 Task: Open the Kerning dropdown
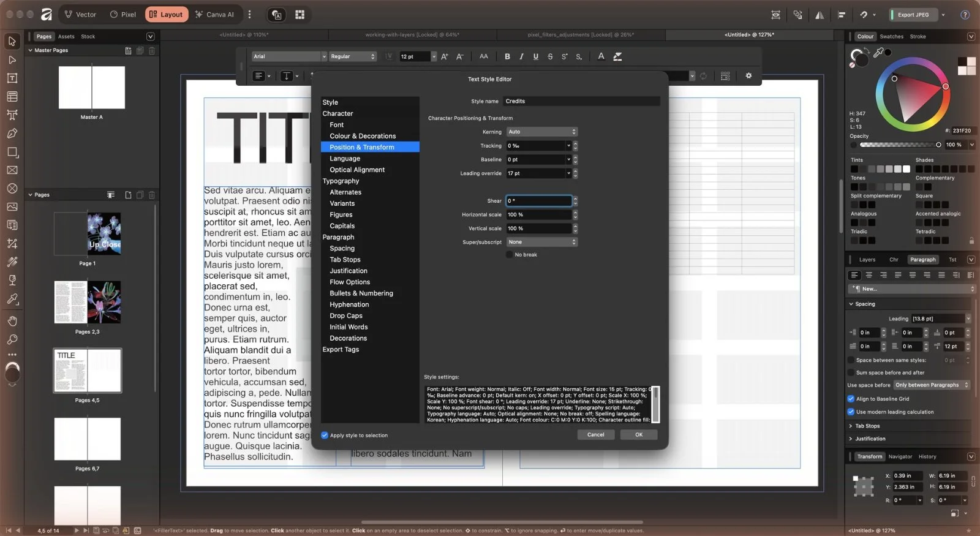(x=542, y=132)
